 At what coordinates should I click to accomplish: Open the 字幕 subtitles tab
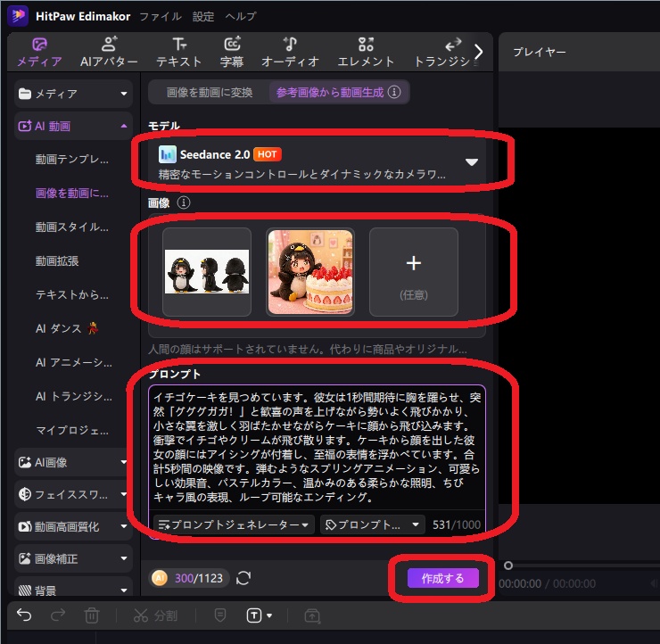(x=232, y=53)
